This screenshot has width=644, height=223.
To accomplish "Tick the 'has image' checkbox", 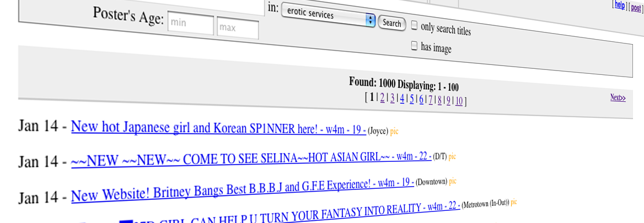I will point(414,46).
